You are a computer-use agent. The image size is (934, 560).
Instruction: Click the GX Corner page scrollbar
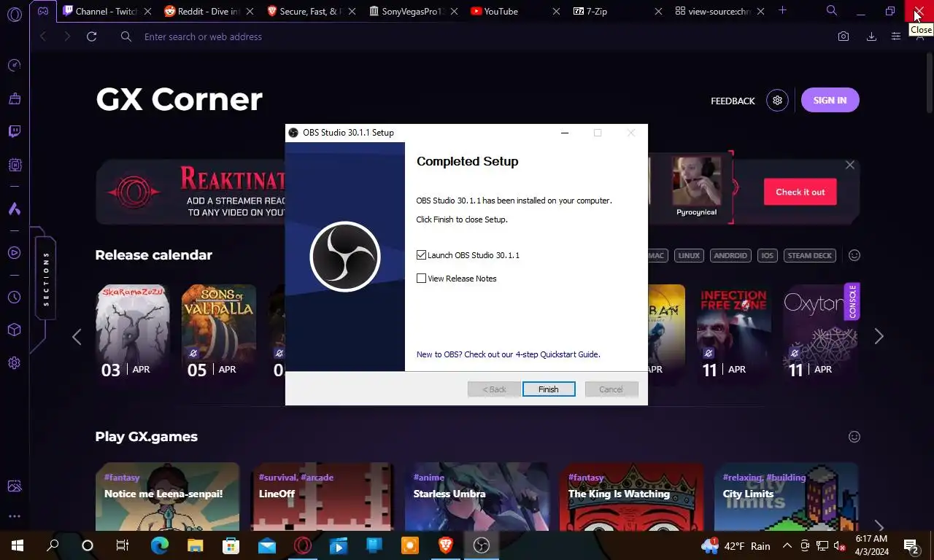pyautogui.click(x=929, y=84)
